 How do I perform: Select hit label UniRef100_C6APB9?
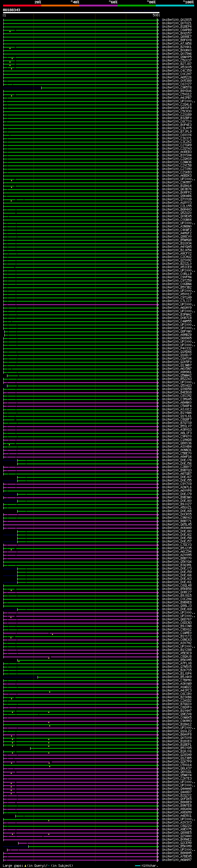point(176,30)
